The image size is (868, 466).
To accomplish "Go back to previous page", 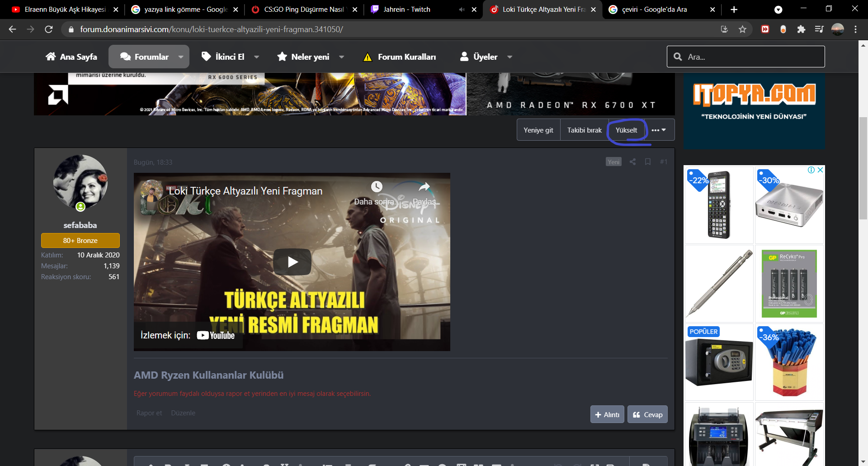I will (x=12, y=29).
